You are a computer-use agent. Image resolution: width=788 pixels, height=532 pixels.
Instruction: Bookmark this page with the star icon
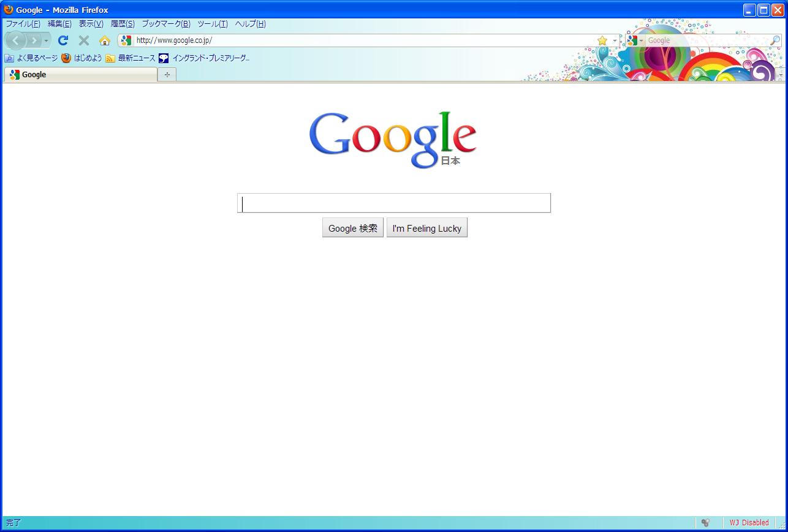pos(602,40)
